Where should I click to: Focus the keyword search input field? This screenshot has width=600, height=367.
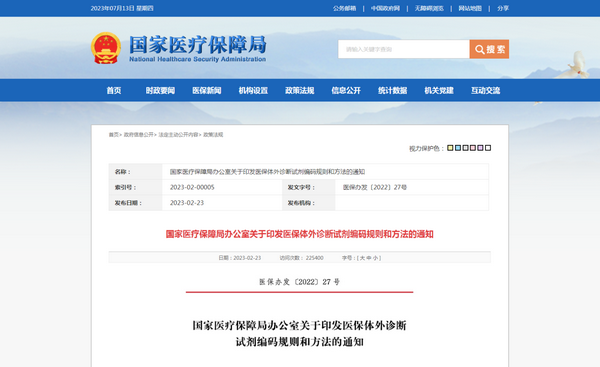(404, 49)
